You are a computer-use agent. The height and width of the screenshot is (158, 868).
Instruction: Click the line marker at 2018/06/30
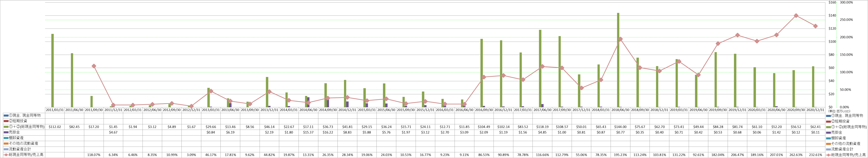[621, 39]
